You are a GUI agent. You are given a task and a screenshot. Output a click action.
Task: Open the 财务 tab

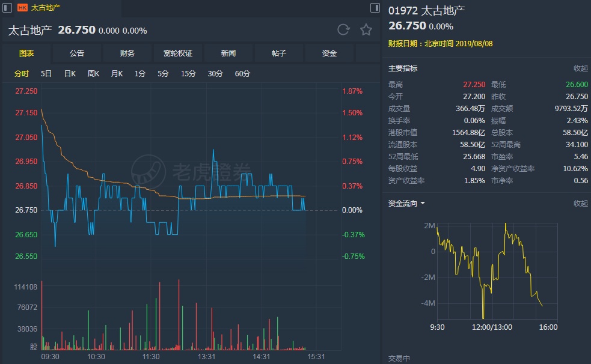[x=127, y=53]
